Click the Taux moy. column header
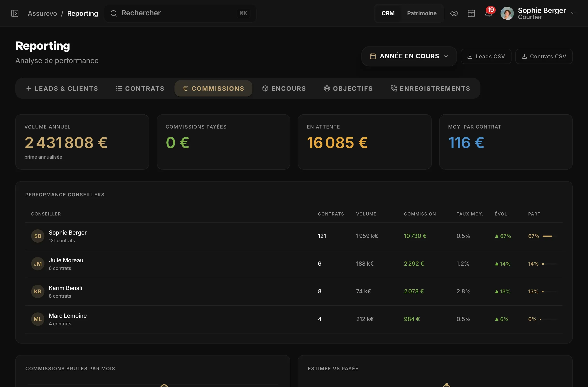The height and width of the screenshot is (387, 588). pos(470,214)
